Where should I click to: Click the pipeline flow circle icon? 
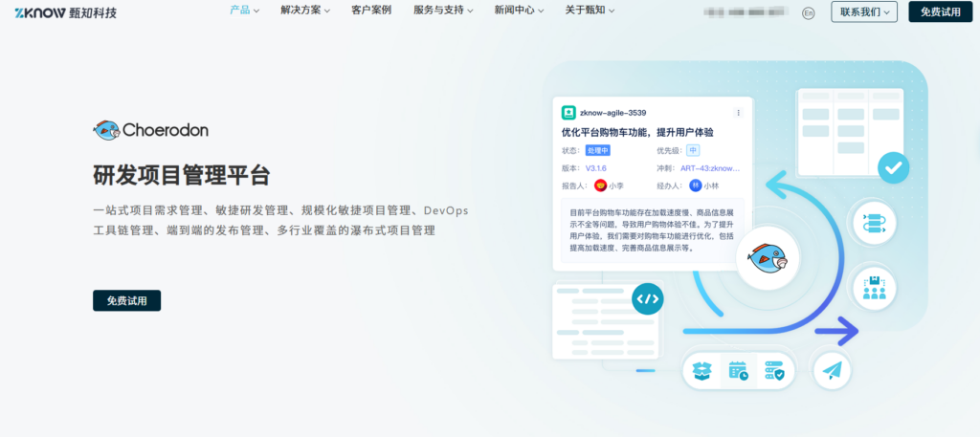coord(875,224)
